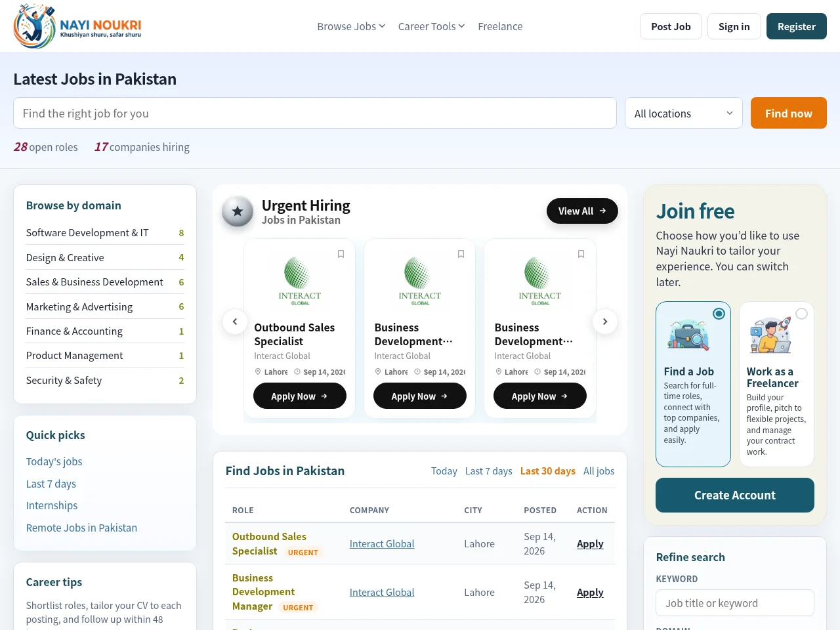This screenshot has height=630, width=840.
Task: Open Interact Global link in Business Development Manager row
Action: (x=382, y=592)
